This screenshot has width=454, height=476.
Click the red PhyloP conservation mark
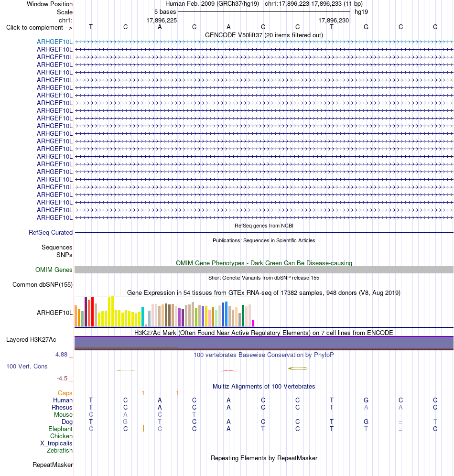coord(228,371)
